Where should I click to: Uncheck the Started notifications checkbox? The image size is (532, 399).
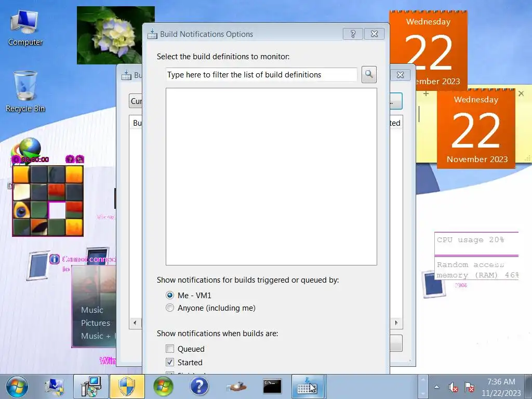pos(170,362)
